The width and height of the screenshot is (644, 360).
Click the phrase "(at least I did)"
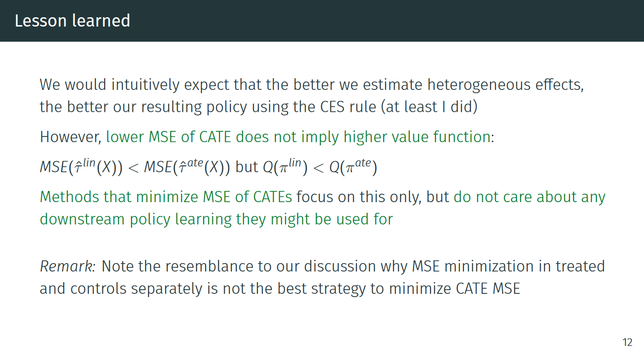point(429,107)
